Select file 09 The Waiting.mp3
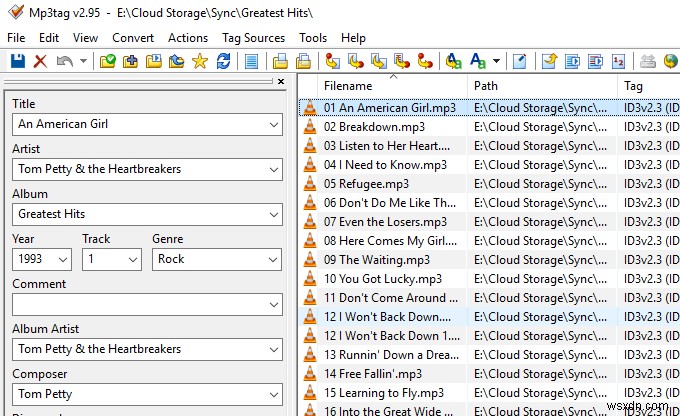The image size is (680, 416). 376,260
